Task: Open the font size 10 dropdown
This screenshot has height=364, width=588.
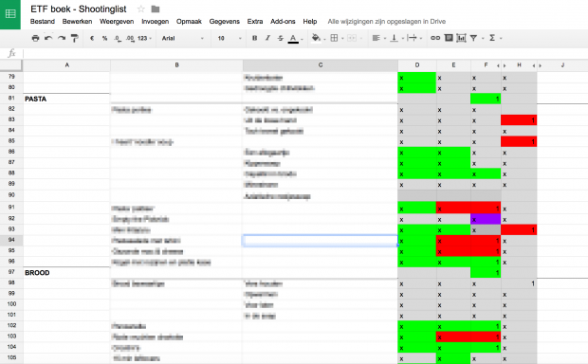Action: click(230, 38)
